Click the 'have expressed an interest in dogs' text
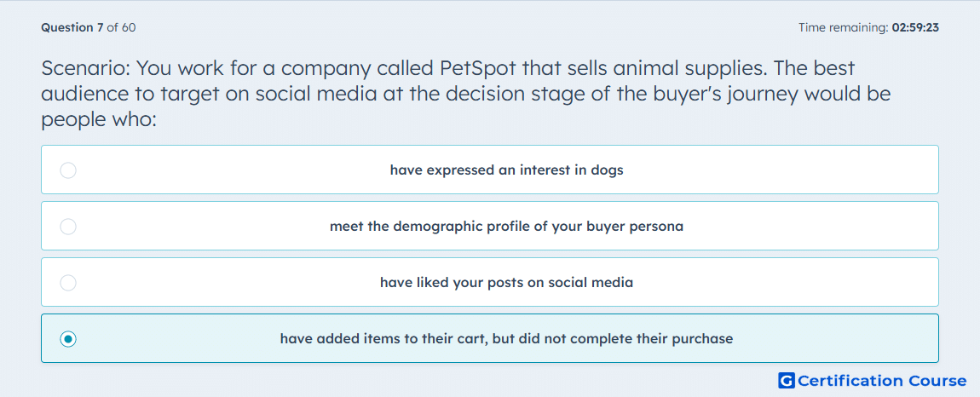The height and width of the screenshot is (397, 980). 506,170
